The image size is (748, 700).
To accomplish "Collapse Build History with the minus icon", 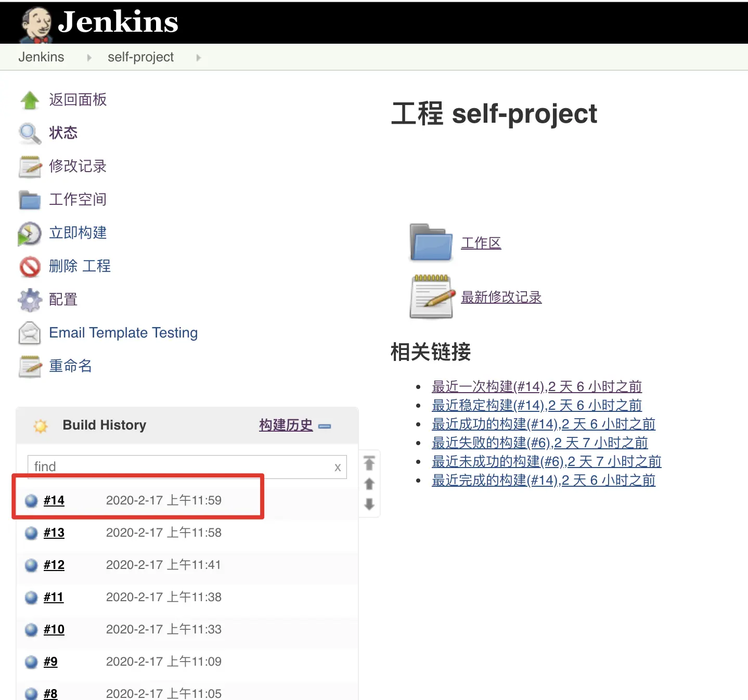I will 325,426.
